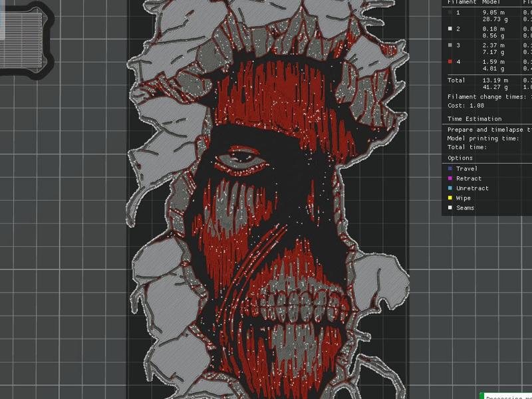
Task: Toggle Seams visibility in legend
Action: [465, 208]
